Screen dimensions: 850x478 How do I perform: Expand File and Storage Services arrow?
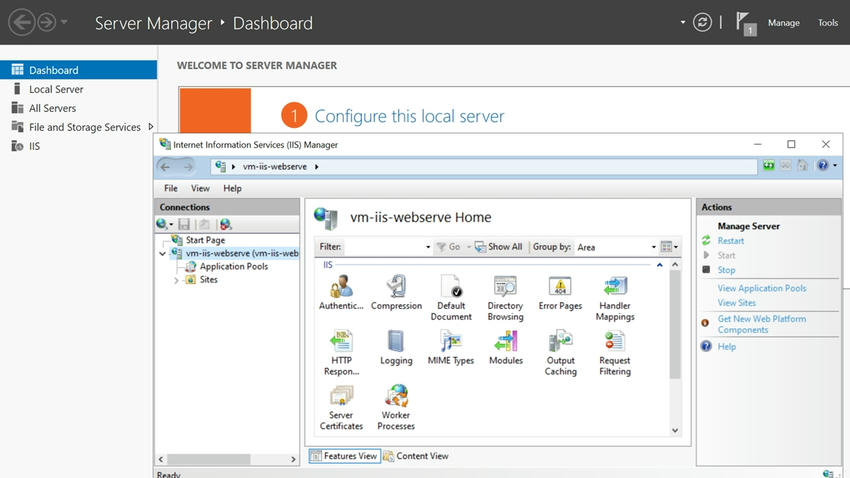point(151,127)
